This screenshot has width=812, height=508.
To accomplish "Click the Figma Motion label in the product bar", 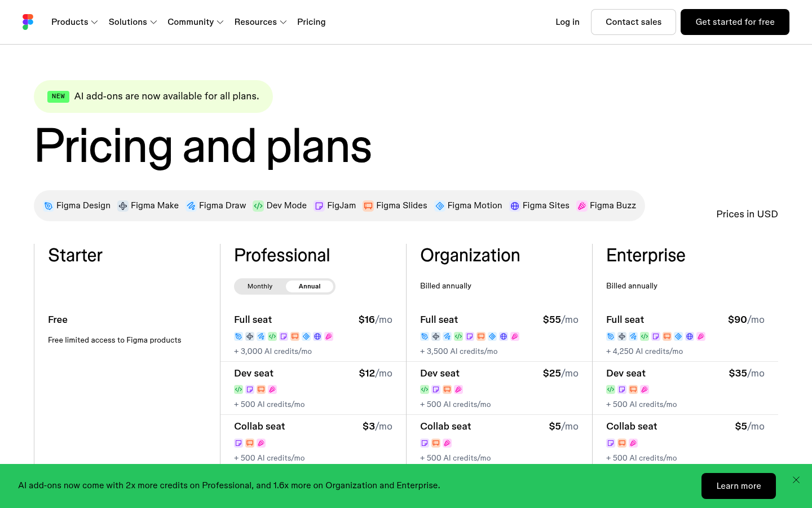I will (475, 205).
